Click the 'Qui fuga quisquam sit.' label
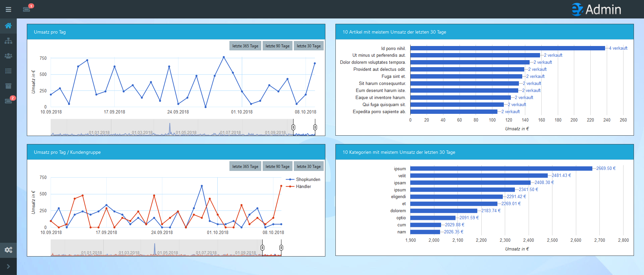The height and width of the screenshot is (275, 644). [384, 105]
